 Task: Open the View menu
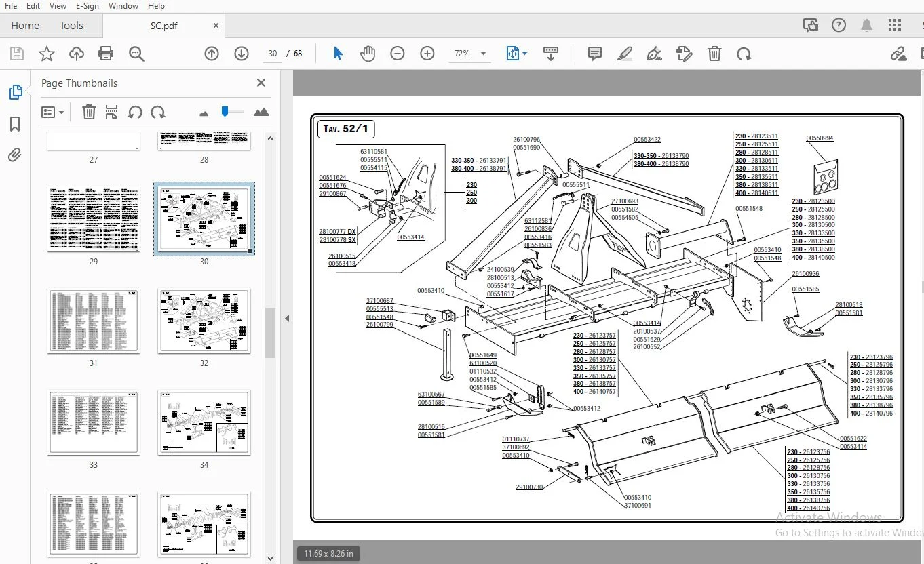click(x=58, y=6)
